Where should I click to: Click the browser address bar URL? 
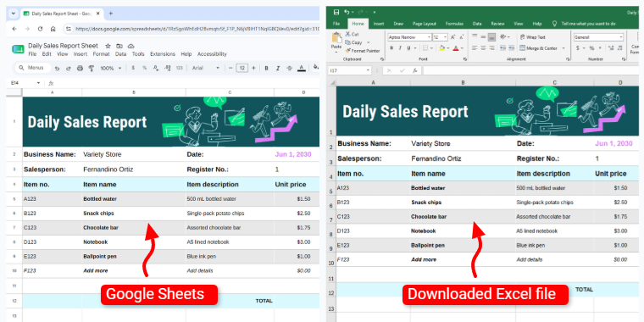click(197, 29)
